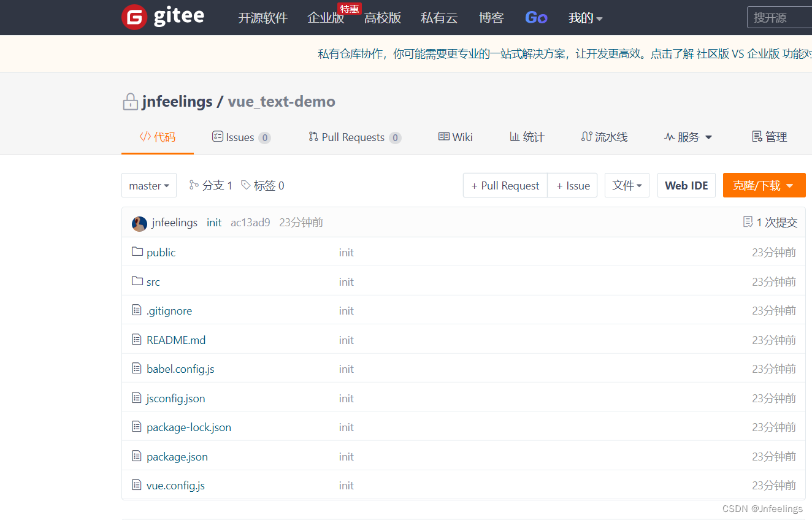Viewport: 812px width, 520px height.
Task: Click the folder icon for src
Action: click(137, 281)
